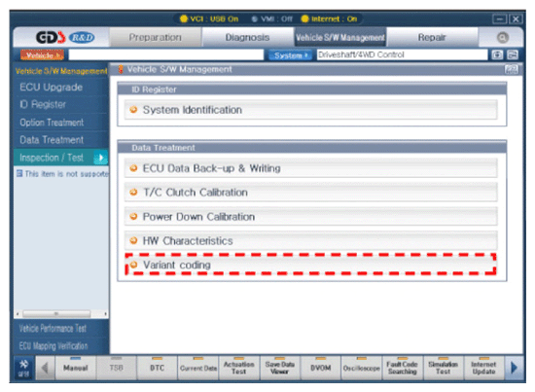Image resolution: width=535 pixels, height=392 pixels.
Task: Click the toolbar left arrow icon
Action: 45,368
